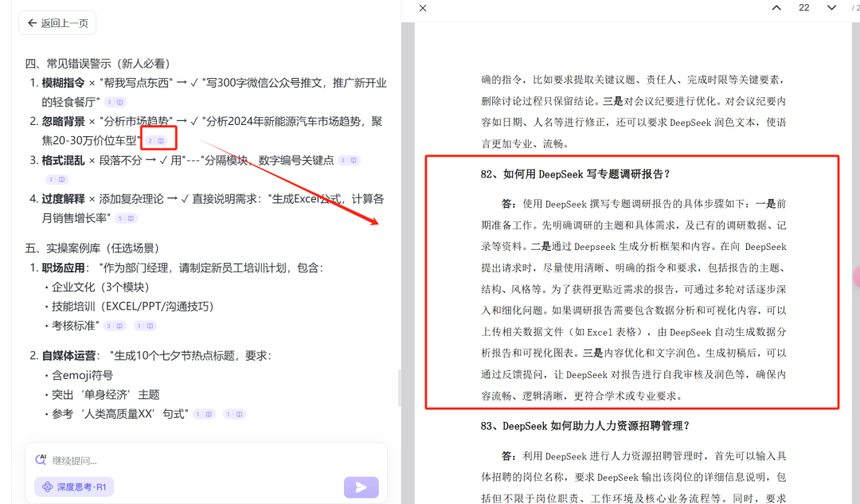Click the AI search icon in input box

(41, 459)
